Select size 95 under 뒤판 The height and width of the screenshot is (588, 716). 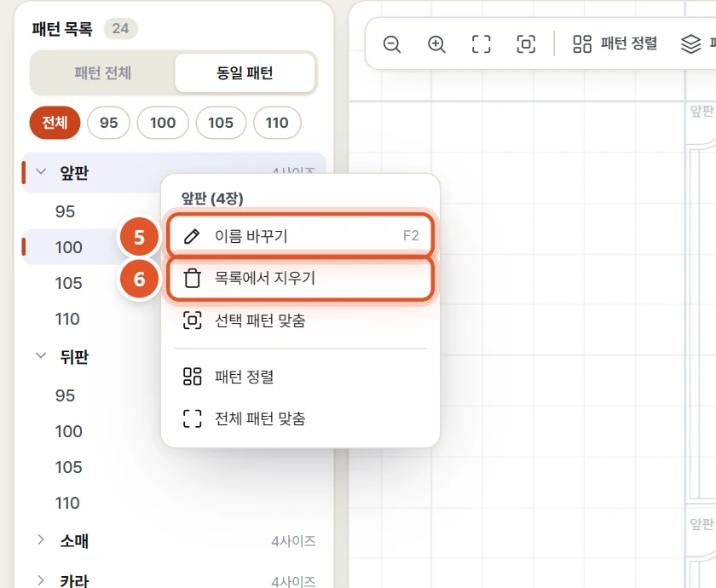65,395
